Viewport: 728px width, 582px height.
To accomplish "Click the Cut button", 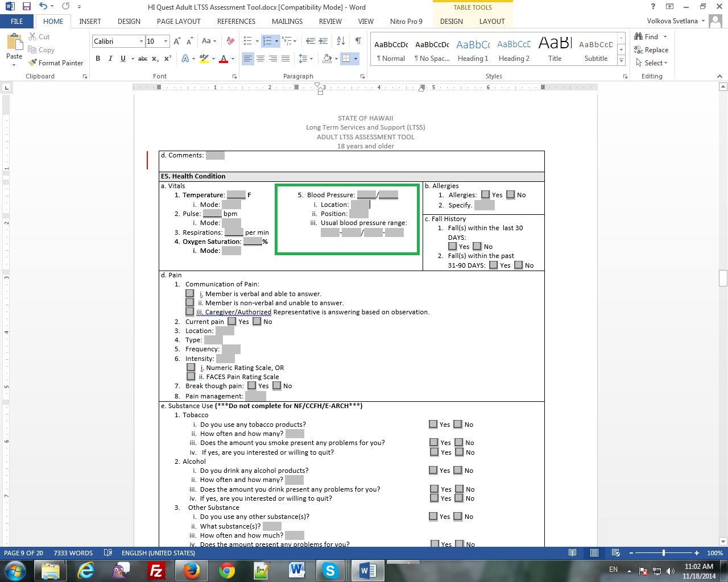I will point(39,37).
